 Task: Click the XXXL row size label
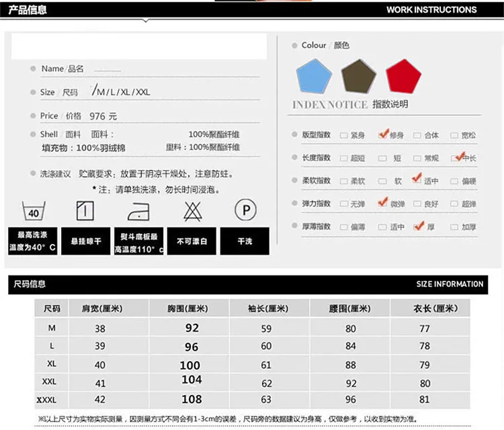tap(46, 400)
